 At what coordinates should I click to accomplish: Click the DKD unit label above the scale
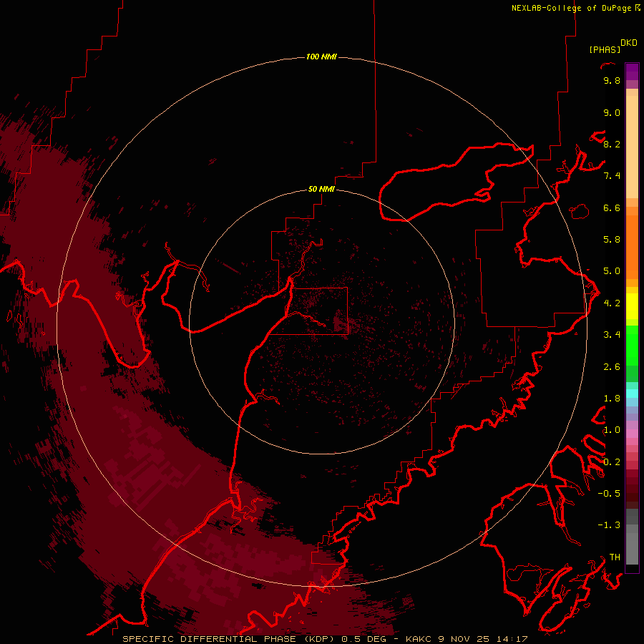(629, 42)
